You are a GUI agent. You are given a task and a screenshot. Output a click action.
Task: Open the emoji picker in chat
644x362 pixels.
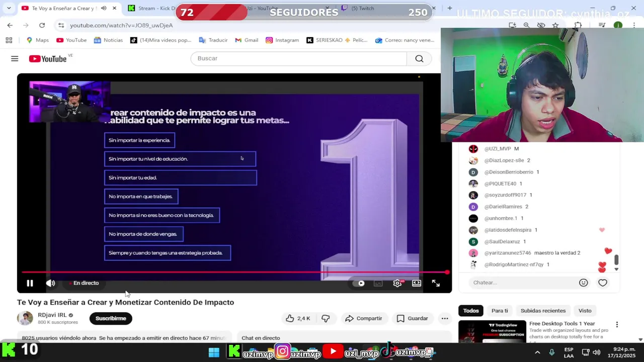(x=584, y=283)
